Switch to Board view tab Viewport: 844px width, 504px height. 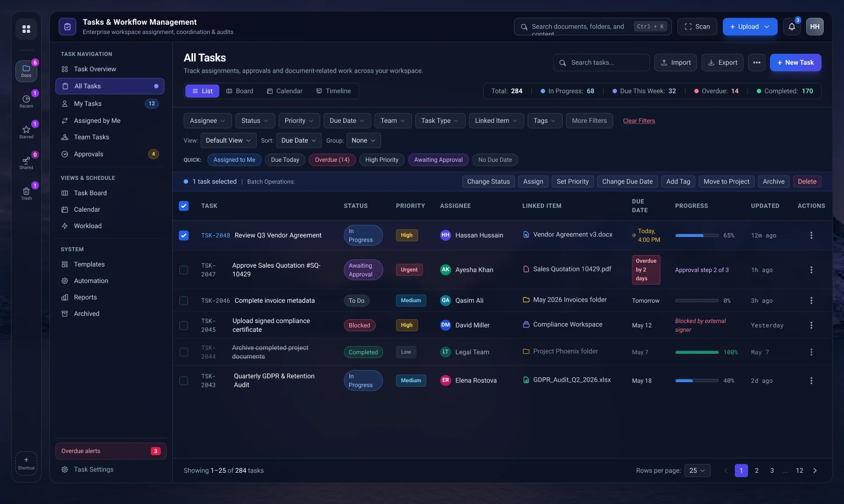240,91
